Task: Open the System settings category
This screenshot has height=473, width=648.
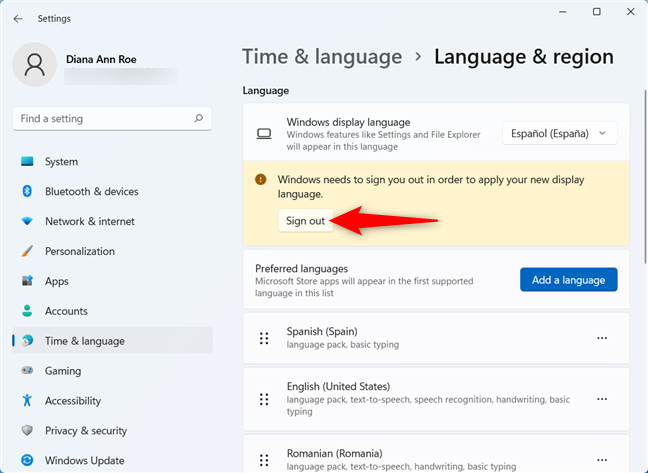Action: (61, 162)
